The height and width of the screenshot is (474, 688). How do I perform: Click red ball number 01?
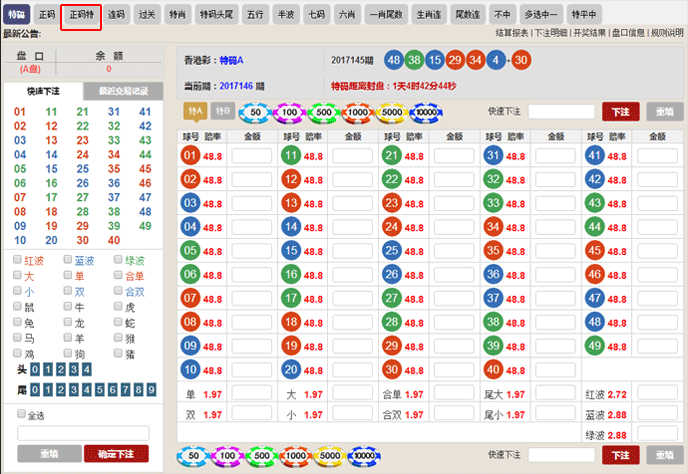[x=191, y=155]
